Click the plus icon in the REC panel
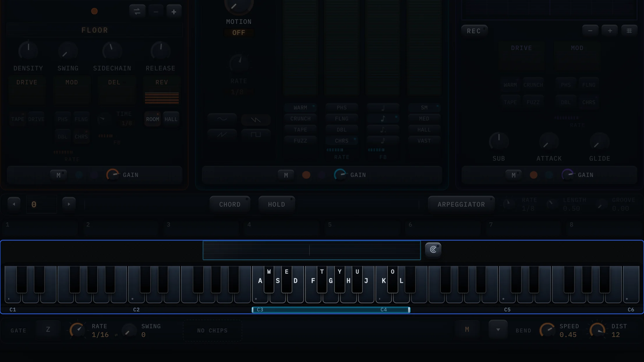 pyautogui.click(x=610, y=31)
